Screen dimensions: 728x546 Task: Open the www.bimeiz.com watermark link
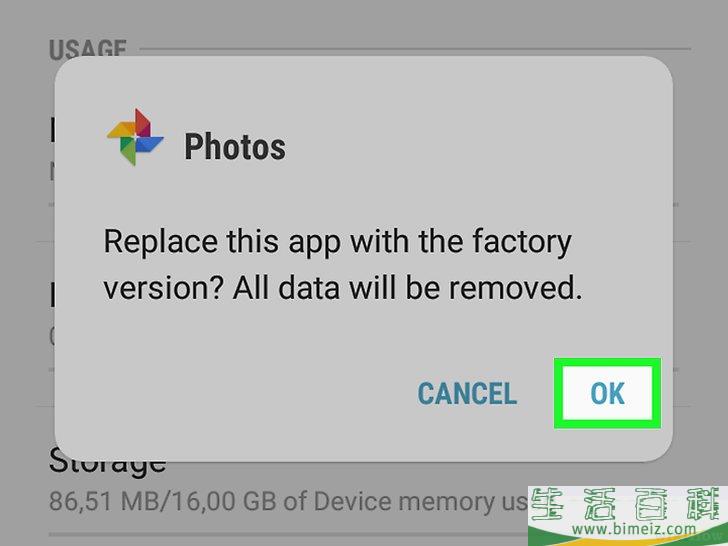633,528
